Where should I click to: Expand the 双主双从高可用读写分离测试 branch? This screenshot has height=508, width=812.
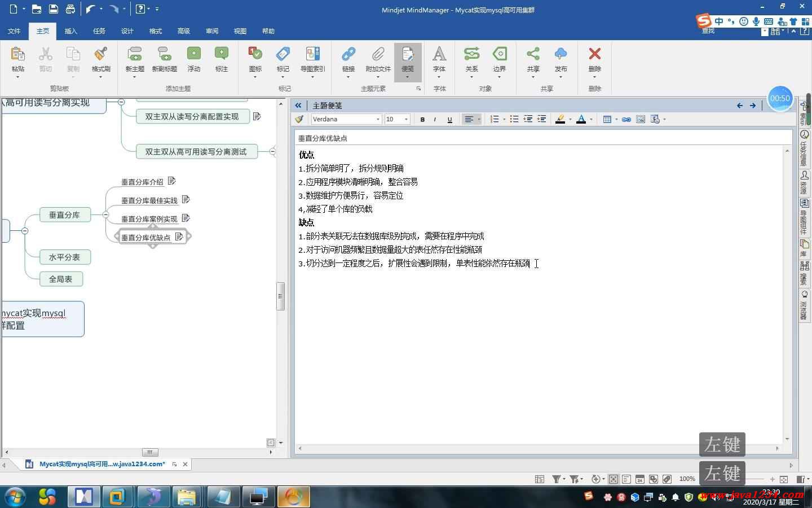[x=273, y=151]
